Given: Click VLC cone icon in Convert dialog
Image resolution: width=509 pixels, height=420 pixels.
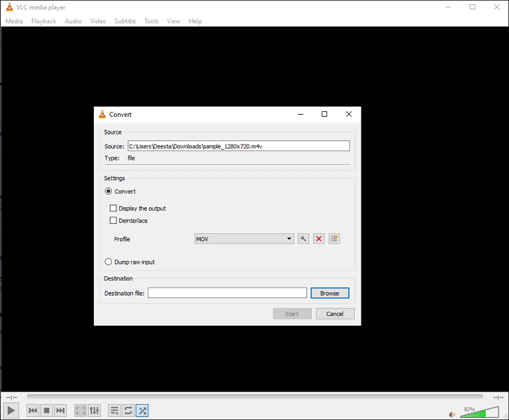Looking at the screenshot, I should (103, 114).
